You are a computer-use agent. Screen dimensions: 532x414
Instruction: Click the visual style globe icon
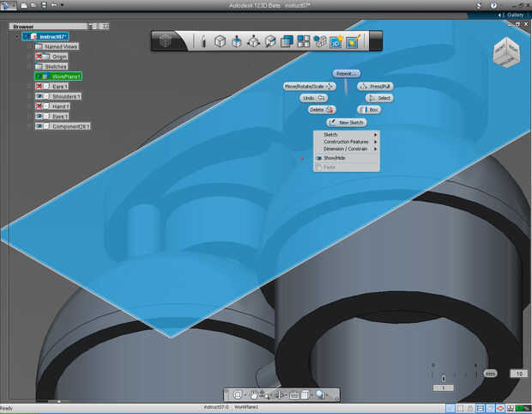(320, 394)
